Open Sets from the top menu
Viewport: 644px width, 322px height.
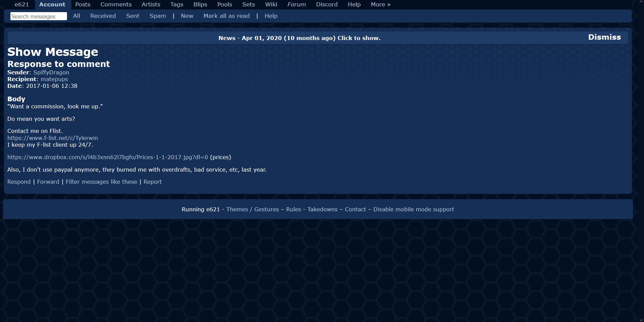(248, 4)
